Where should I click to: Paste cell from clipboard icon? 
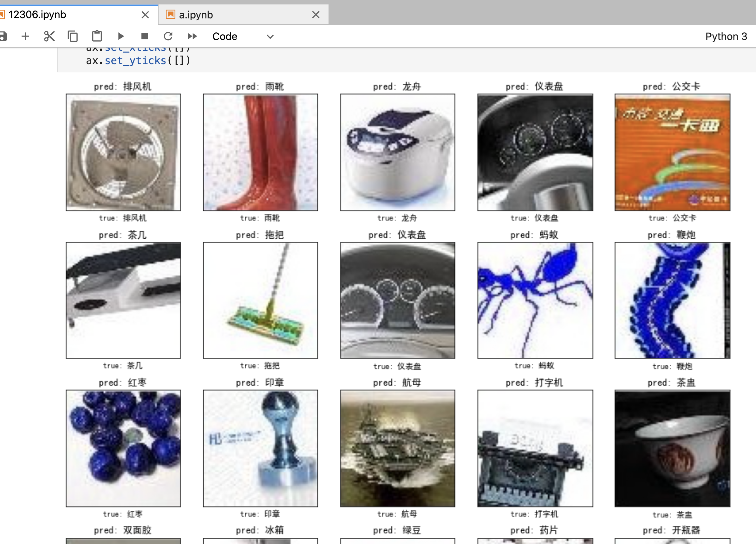tap(97, 36)
